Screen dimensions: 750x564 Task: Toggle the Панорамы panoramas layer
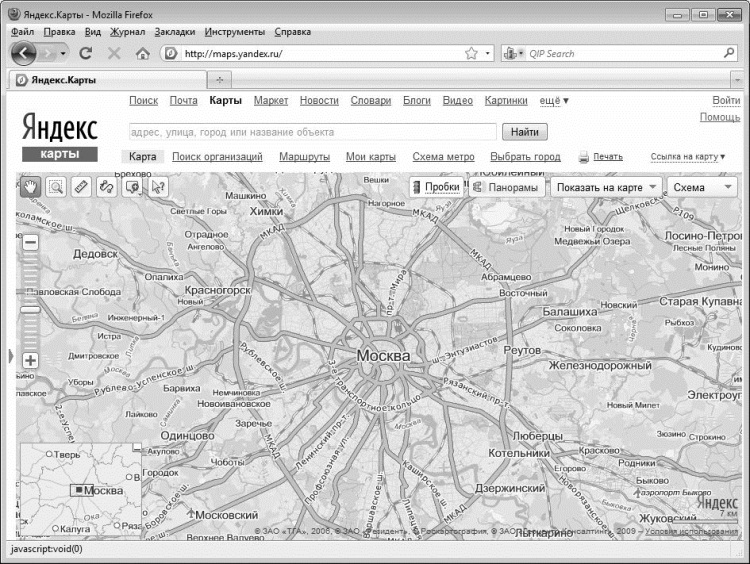pos(506,187)
